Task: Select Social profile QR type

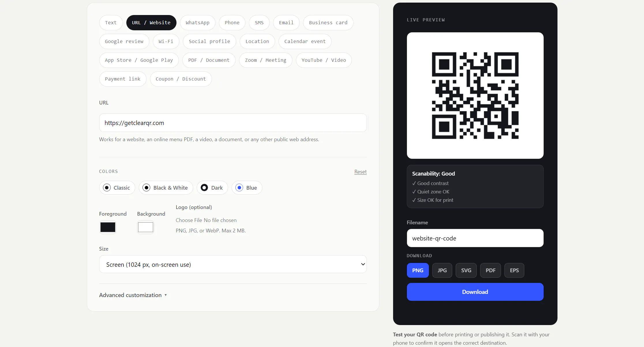Action: 209,41
